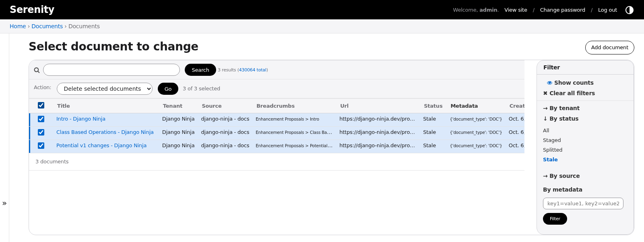Click the search magnifier icon
This screenshot has width=644, height=242.
(x=37, y=70)
